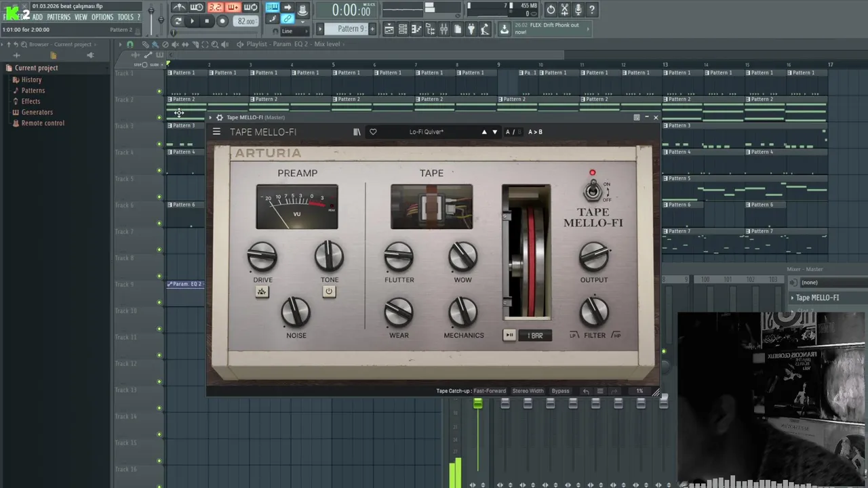The image size is (868, 488).
Task: Toggle the playlist magnet snap icon
Action: [130, 44]
